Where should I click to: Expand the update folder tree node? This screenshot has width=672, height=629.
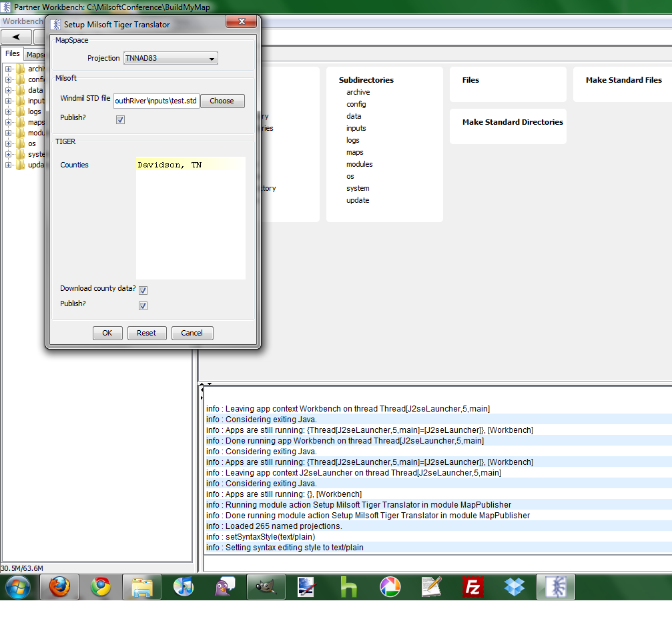click(x=8, y=165)
